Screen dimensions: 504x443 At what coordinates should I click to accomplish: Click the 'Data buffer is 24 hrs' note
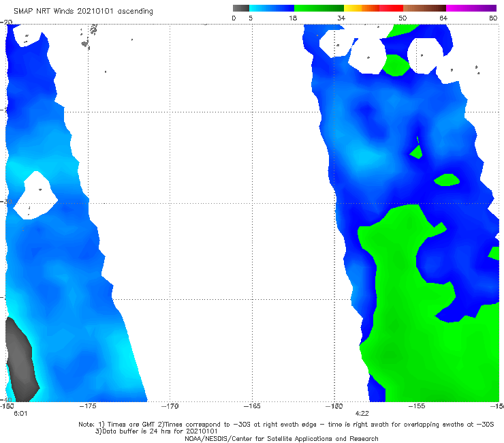[x=156, y=431]
